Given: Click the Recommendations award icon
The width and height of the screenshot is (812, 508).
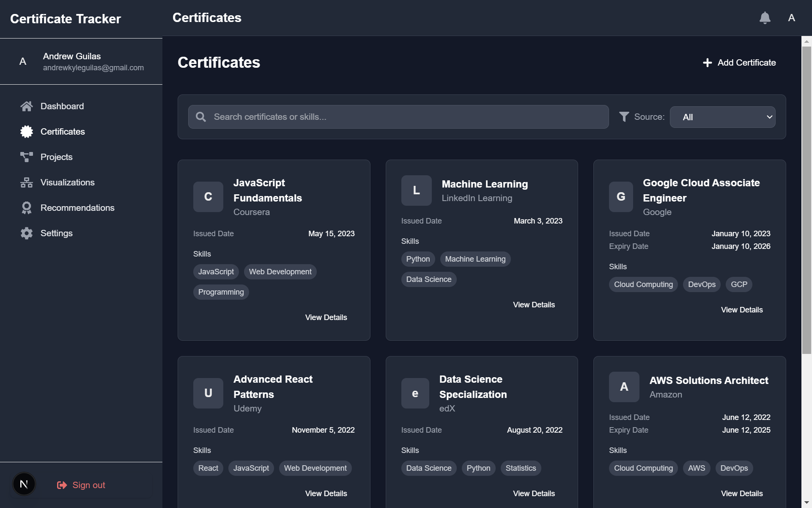Looking at the screenshot, I should pos(27,208).
